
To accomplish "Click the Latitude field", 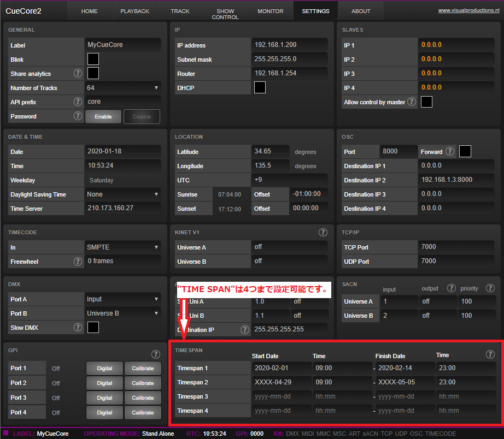I will (x=271, y=151).
